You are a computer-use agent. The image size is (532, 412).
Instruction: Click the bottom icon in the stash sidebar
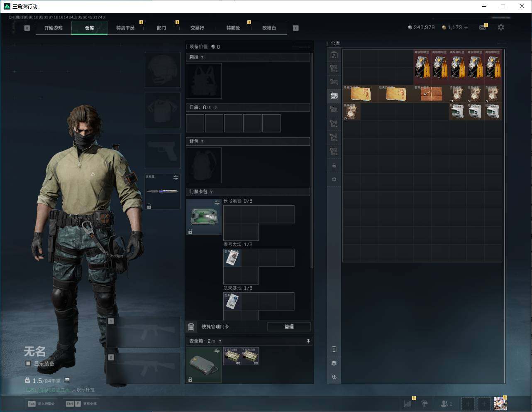tap(334, 377)
